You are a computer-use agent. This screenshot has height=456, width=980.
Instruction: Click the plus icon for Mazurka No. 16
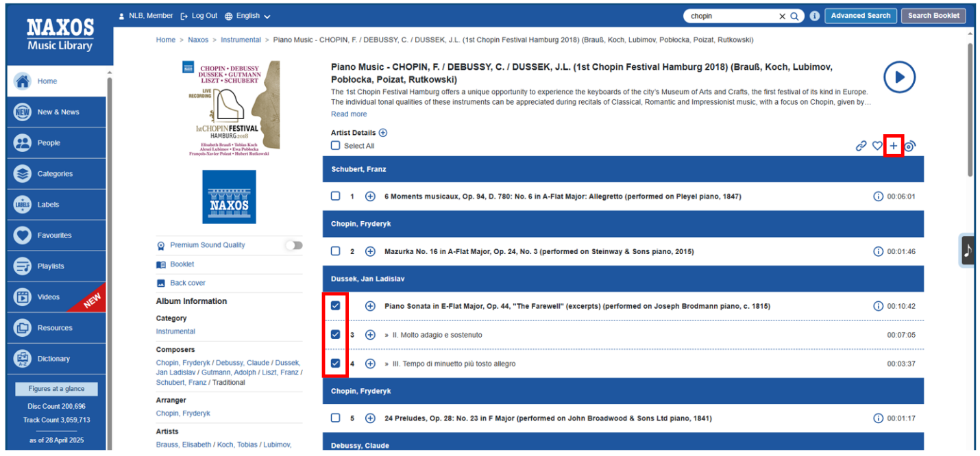coord(370,251)
